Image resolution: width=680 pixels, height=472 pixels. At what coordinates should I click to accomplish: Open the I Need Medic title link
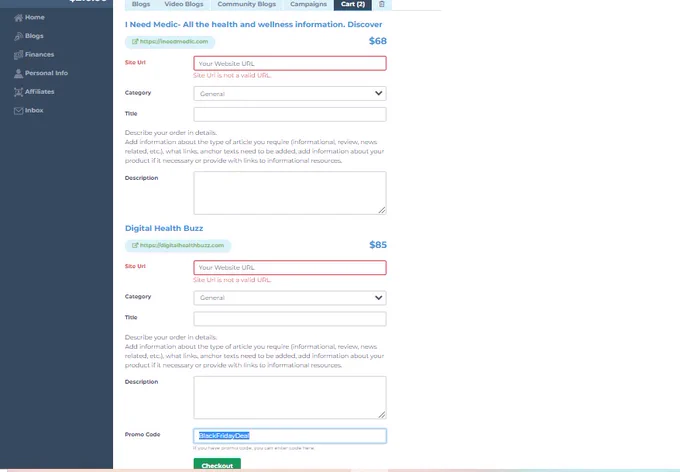coord(254,25)
